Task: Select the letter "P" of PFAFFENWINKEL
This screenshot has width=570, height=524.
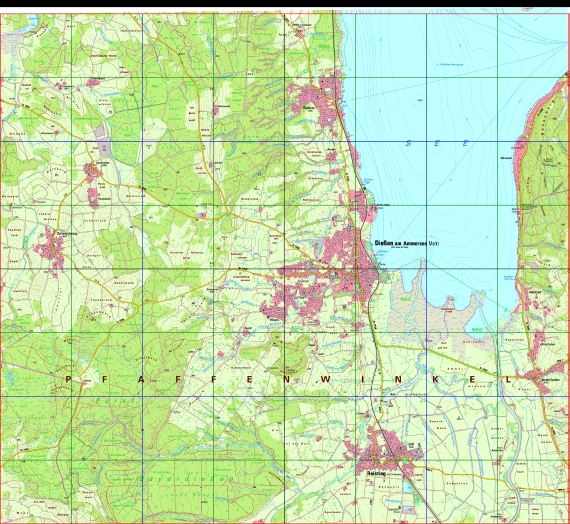Action: click(69, 380)
